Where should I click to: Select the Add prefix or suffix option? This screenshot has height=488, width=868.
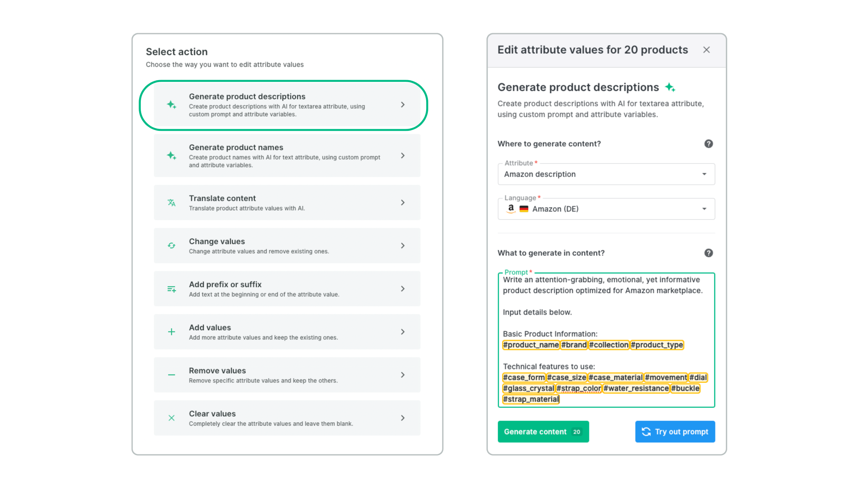pos(286,289)
